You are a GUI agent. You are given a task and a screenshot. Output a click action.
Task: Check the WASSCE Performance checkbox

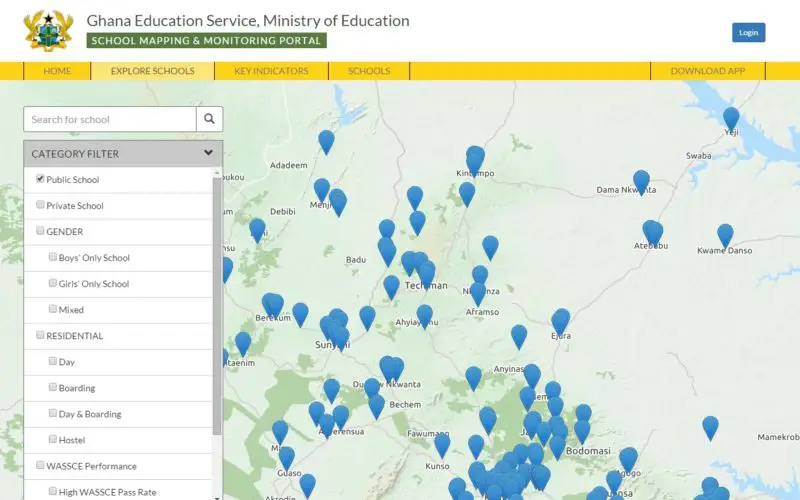coord(40,465)
